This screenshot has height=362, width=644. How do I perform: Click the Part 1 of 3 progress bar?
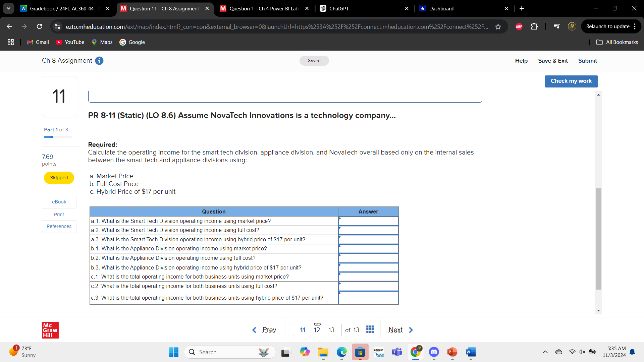[x=57, y=137]
